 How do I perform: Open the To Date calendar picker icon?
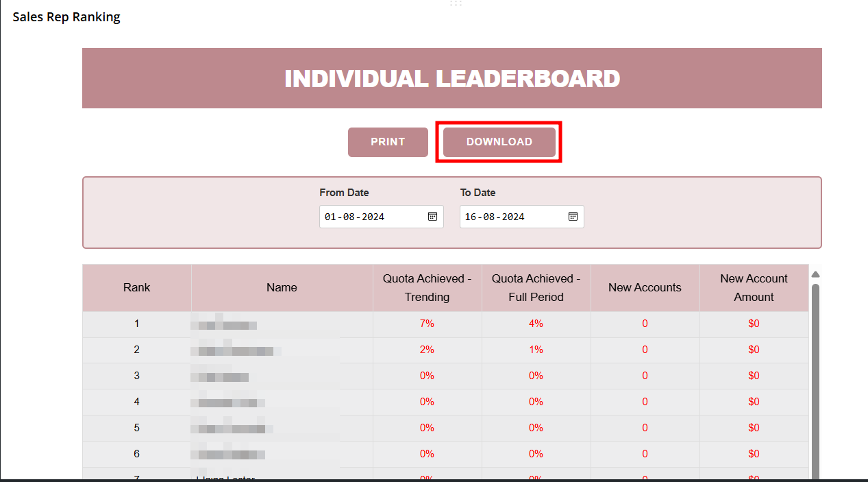(x=573, y=217)
